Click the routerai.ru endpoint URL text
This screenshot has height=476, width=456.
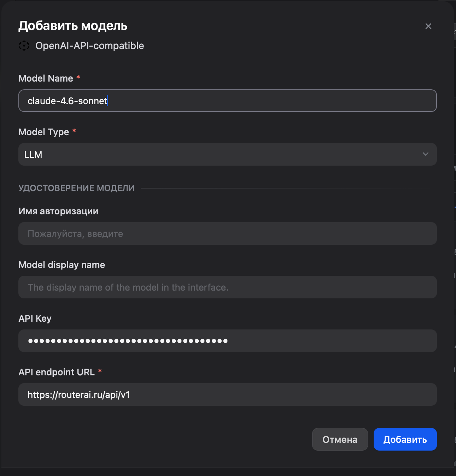[x=78, y=394]
